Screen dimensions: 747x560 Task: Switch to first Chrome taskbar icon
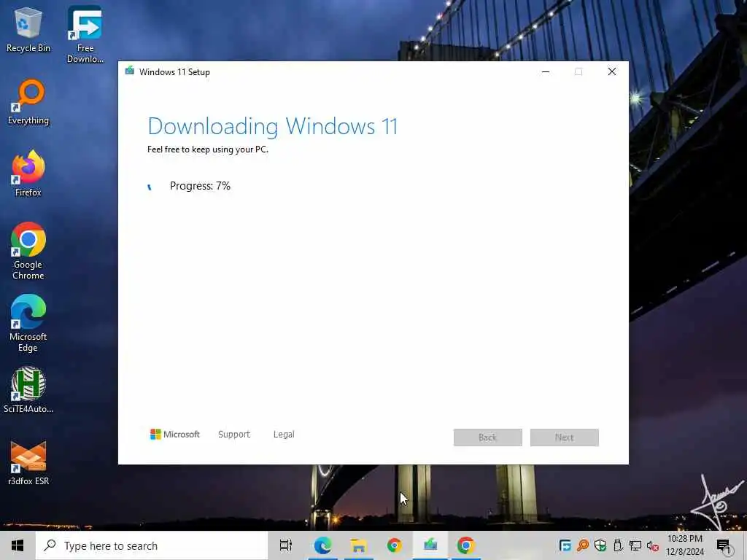[x=395, y=545]
